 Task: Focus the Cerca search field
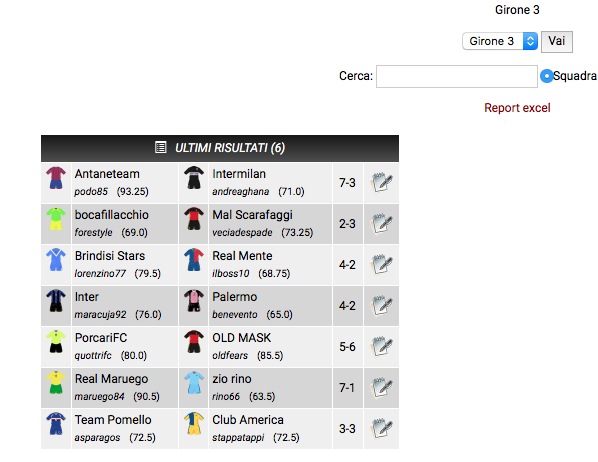point(457,76)
